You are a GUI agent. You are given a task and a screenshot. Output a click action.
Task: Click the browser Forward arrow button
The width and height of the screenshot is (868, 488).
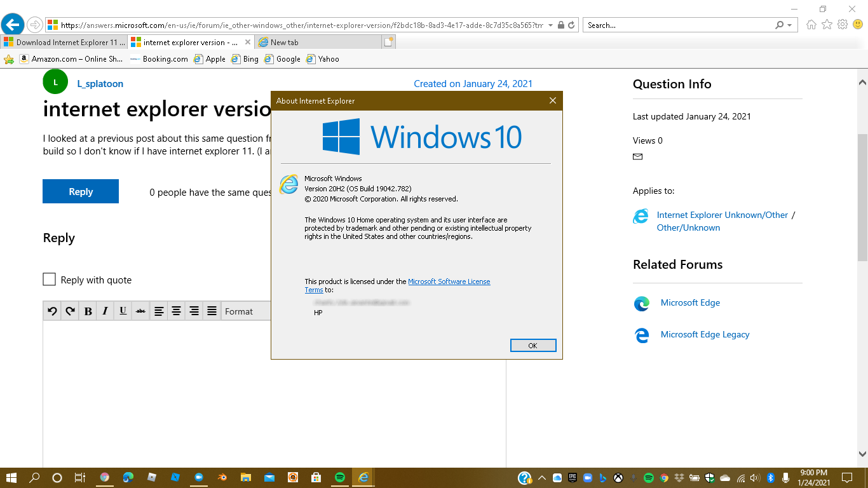point(35,25)
